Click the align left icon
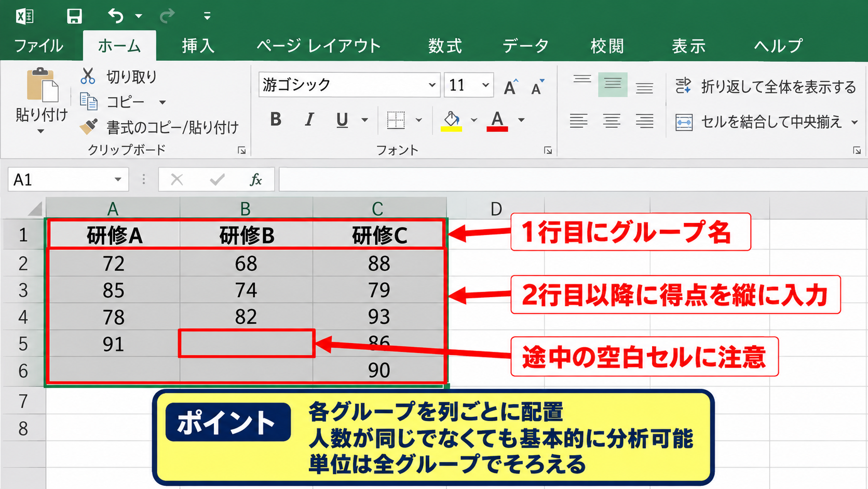 (x=578, y=121)
